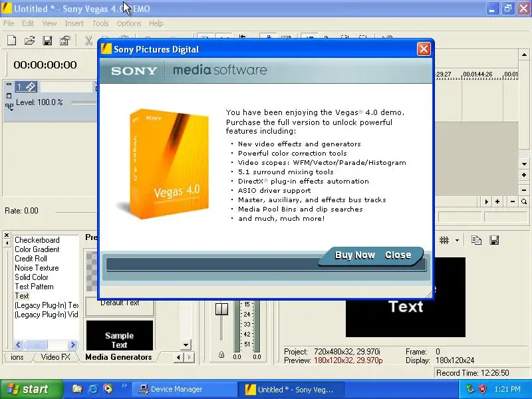532x399 pixels.
Task: Click timeline vertical scroll down arrow
Action: (x=524, y=164)
